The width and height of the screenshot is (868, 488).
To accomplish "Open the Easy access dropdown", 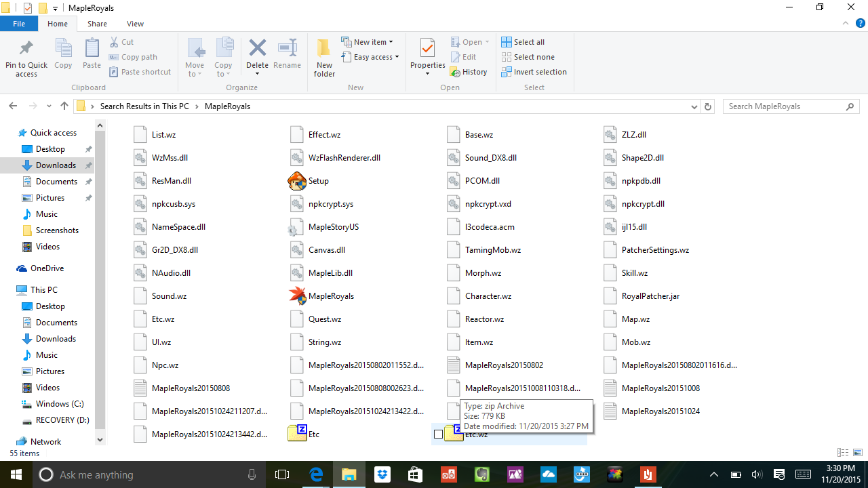I will click(x=376, y=57).
